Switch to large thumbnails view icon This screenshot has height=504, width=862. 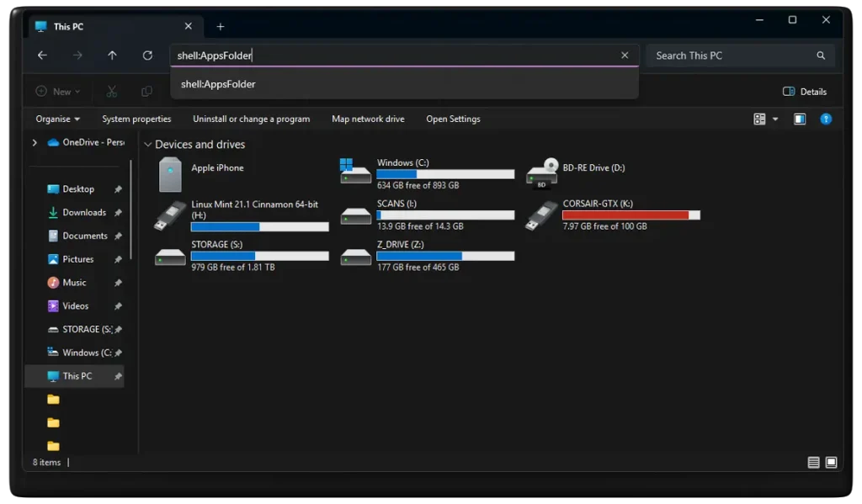pos(831,462)
